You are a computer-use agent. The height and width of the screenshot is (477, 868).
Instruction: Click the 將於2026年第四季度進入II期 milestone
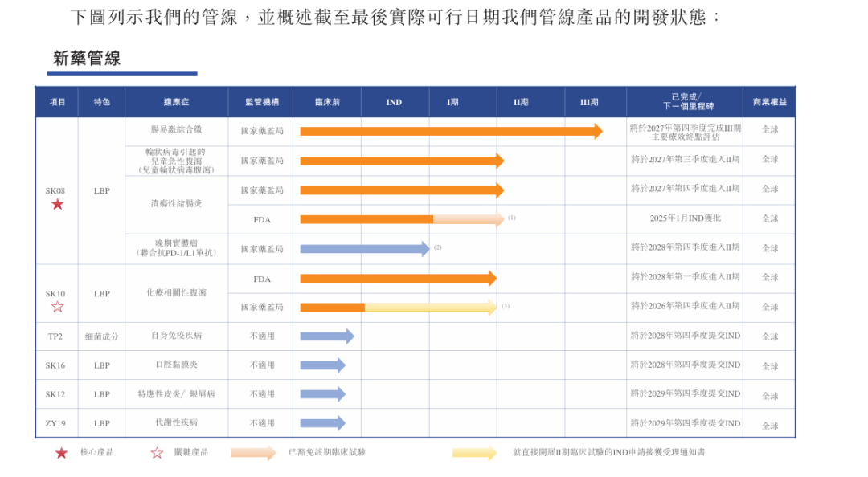pyautogui.click(x=686, y=306)
